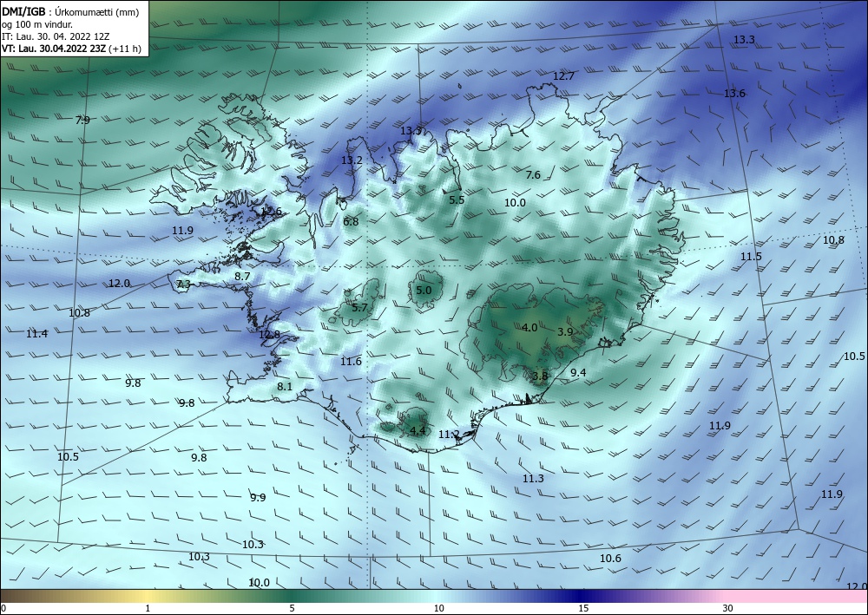Select the 5.5 value label

(457, 200)
